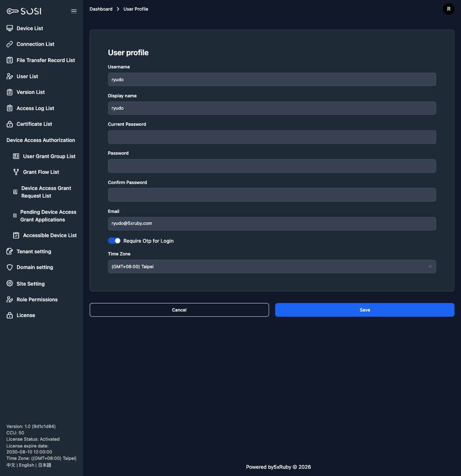Click the Grant Flow branch icon
The height and width of the screenshot is (476, 461).
[x=16, y=172]
